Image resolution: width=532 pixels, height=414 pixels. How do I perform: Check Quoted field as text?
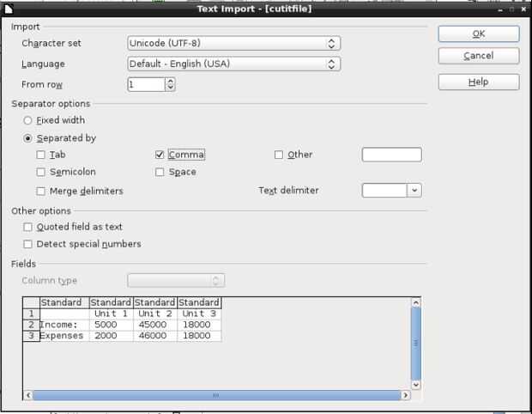pyautogui.click(x=27, y=227)
